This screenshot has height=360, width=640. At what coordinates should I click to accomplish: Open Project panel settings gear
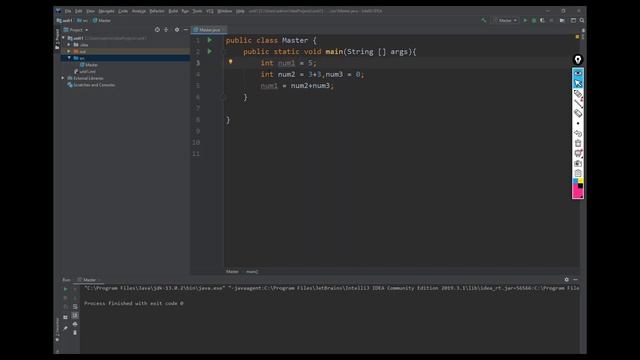point(177,30)
